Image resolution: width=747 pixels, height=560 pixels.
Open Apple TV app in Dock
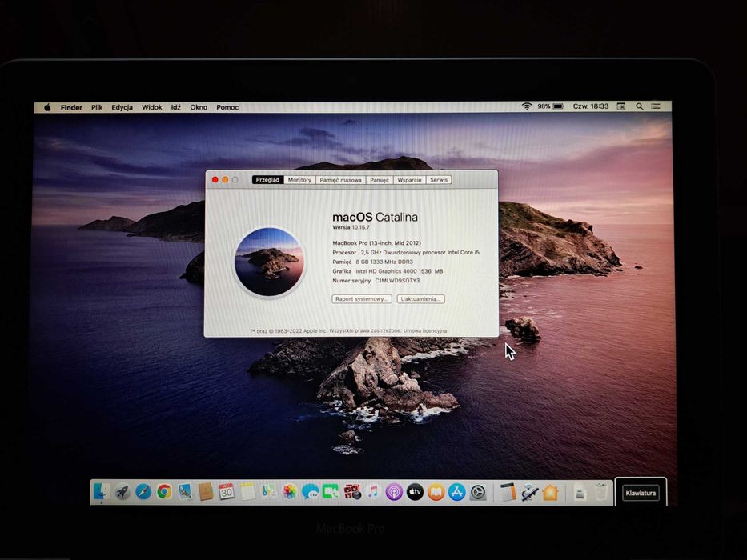pyautogui.click(x=415, y=492)
